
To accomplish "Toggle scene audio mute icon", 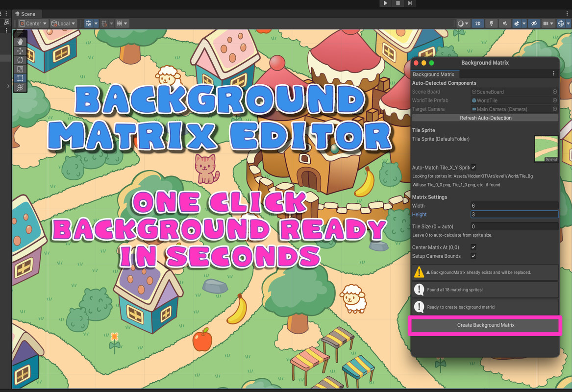I will coord(504,24).
